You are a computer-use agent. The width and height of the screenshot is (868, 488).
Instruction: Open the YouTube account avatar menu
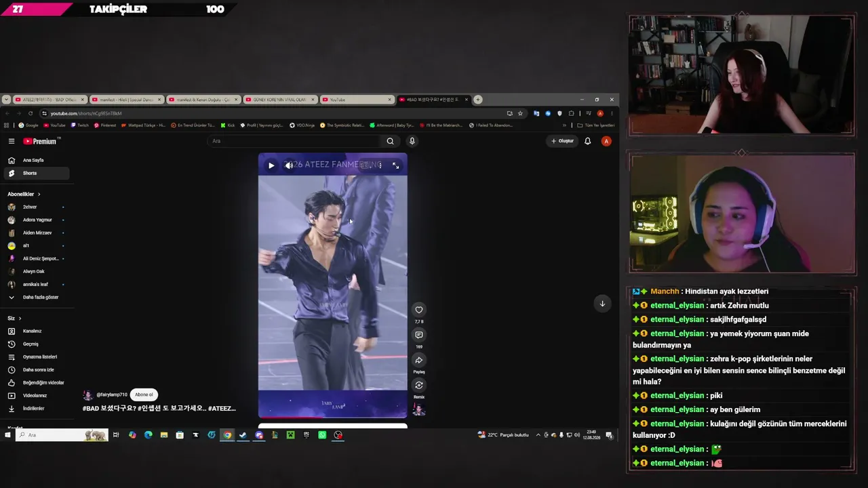click(x=606, y=141)
